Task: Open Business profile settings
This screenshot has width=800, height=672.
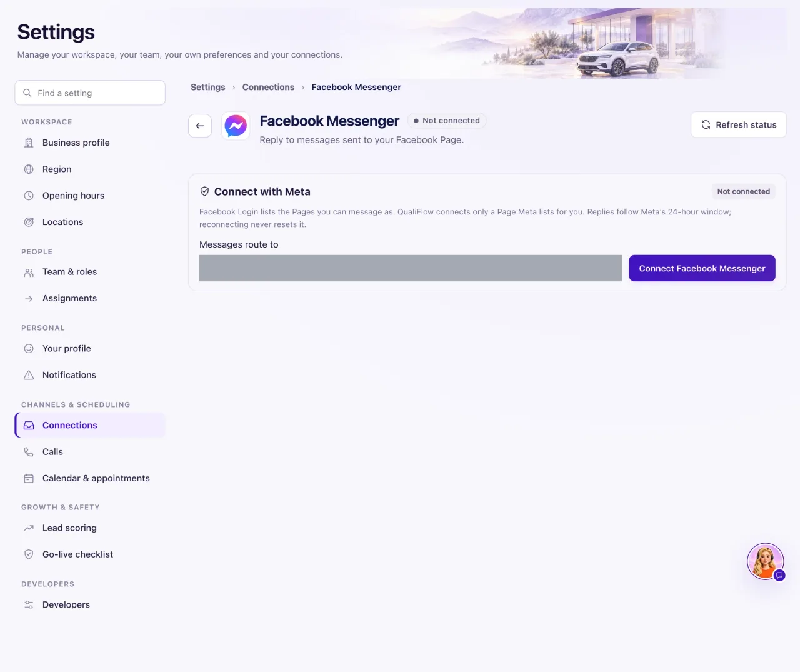Action: click(x=90, y=143)
